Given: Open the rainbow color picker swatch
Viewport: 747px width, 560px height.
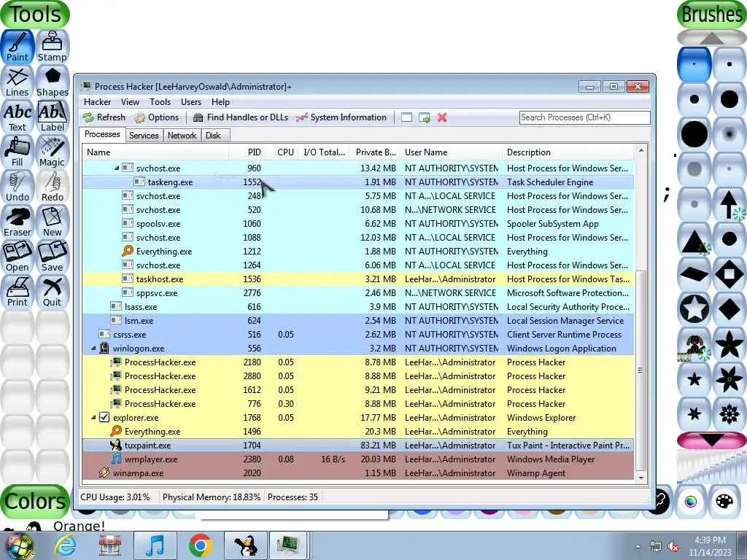Looking at the screenshot, I should tap(690, 502).
